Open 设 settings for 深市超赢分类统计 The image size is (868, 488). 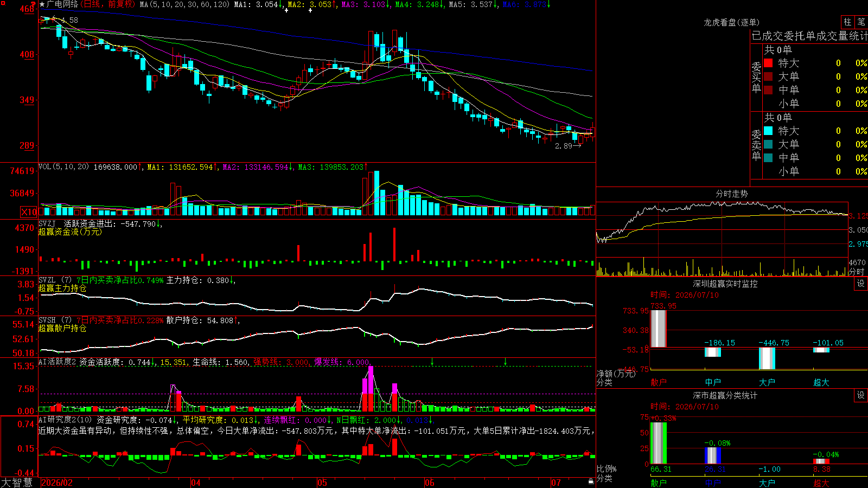click(x=861, y=395)
